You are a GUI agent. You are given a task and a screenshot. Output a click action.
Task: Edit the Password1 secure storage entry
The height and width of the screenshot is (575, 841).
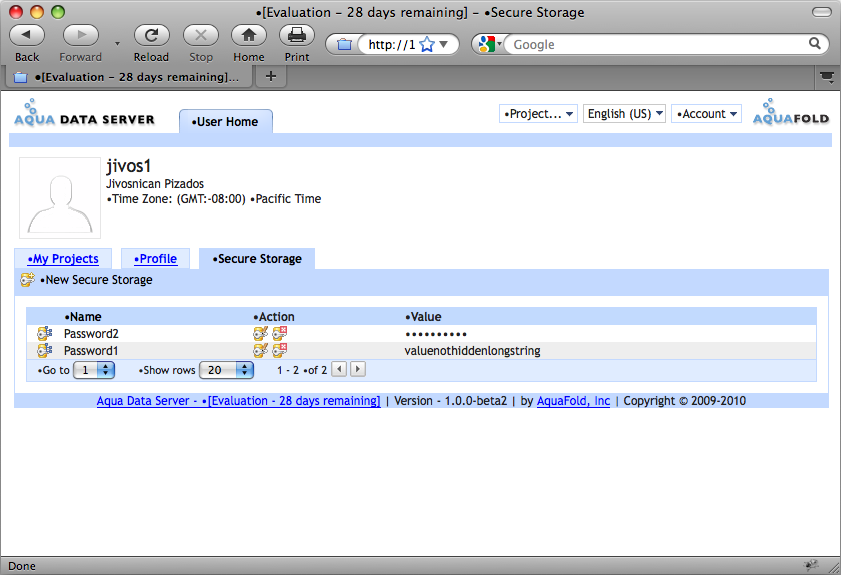[261, 351]
